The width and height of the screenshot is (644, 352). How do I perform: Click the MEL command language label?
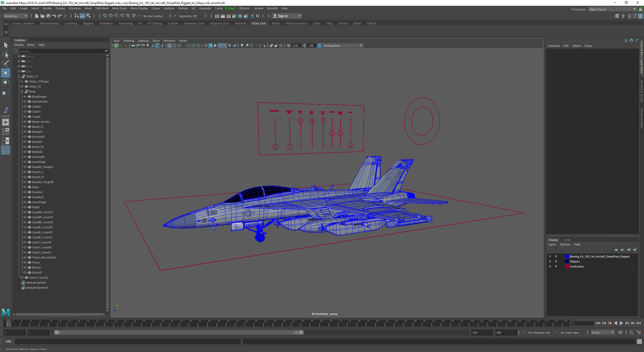(x=9, y=341)
